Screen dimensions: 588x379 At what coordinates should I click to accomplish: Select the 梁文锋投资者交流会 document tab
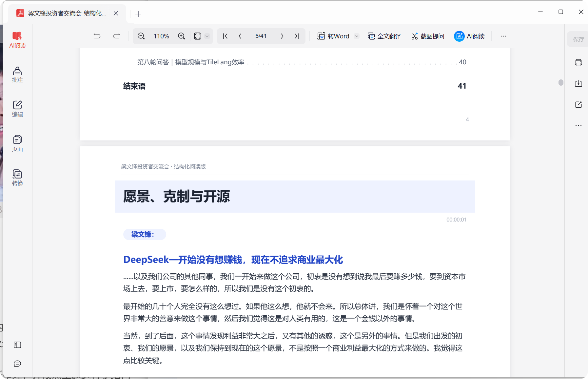(x=67, y=13)
